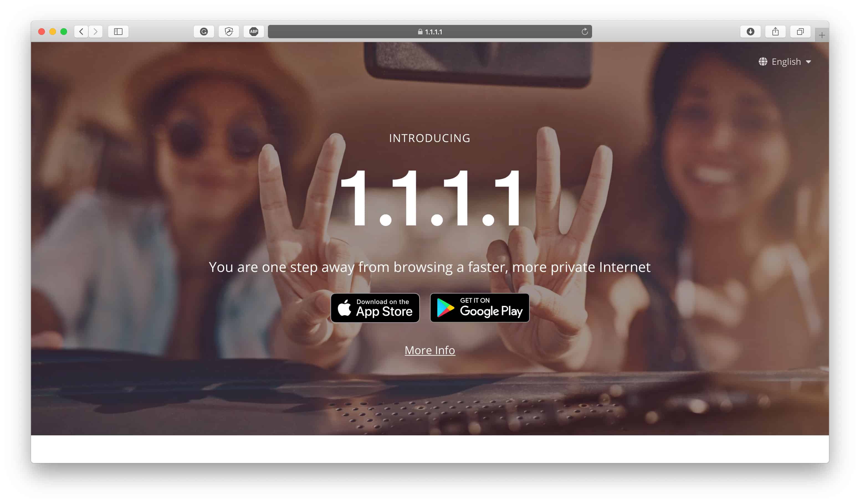The width and height of the screenshot is (860, 504).
Task: Click the macOS Safari menu bar
Action: point(429,31)
